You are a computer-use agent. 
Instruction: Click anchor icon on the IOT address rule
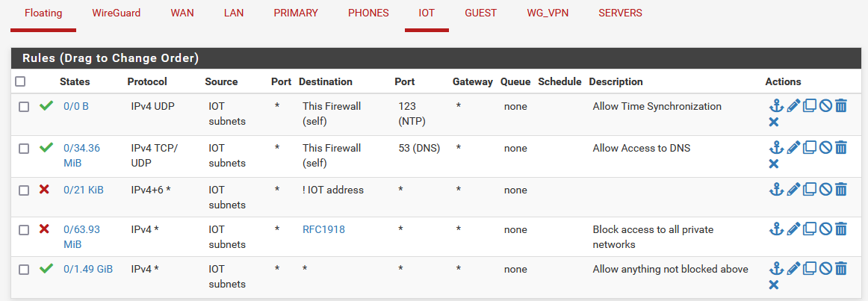coord(777,189)
